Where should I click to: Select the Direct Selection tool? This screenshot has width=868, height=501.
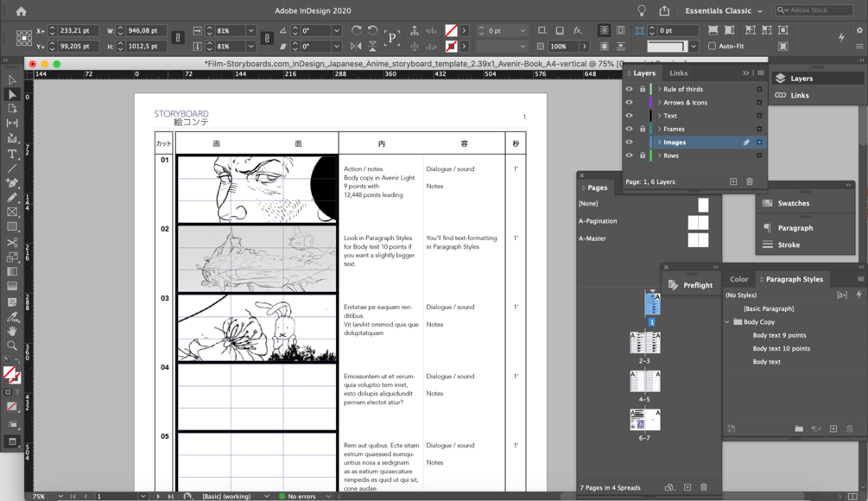(12, 95)
